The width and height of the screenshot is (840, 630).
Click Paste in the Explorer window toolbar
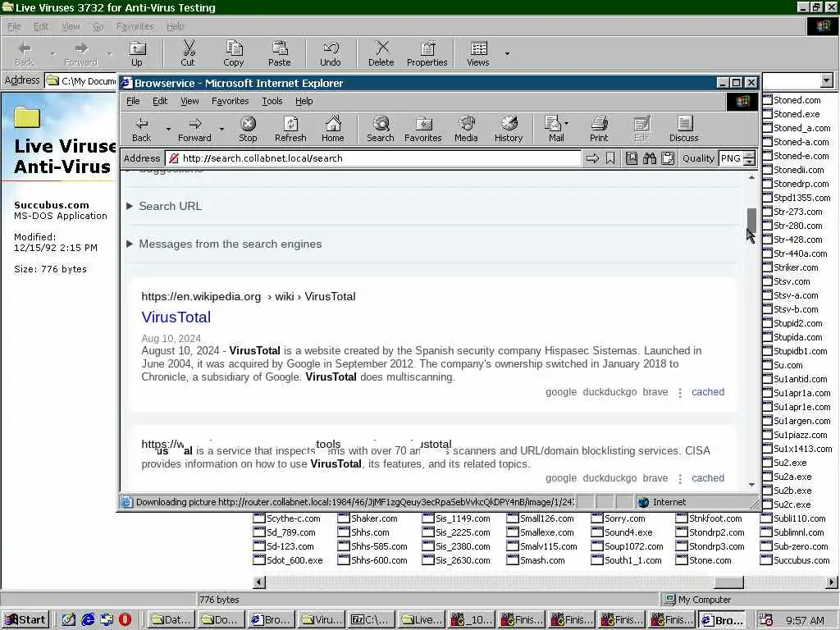click(x=279, y=53)
